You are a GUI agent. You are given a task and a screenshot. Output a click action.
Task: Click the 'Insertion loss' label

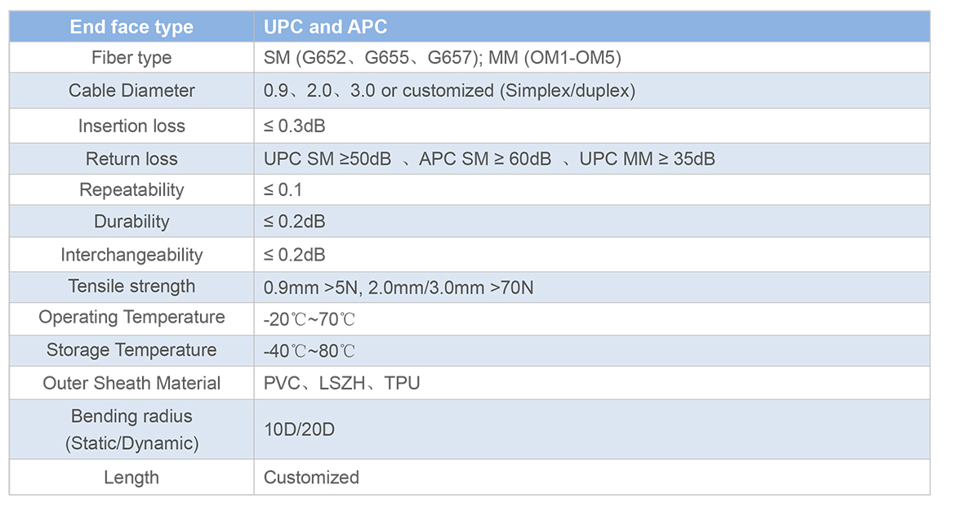(131, 126)
